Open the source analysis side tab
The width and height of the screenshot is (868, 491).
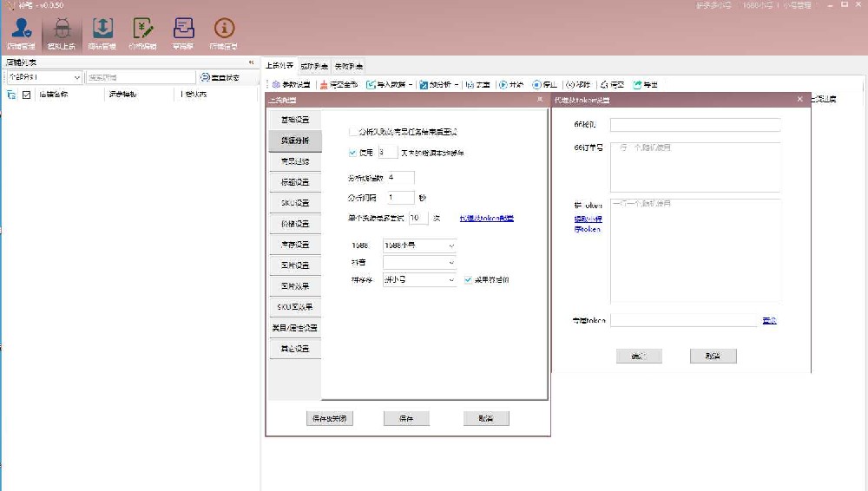295,141
